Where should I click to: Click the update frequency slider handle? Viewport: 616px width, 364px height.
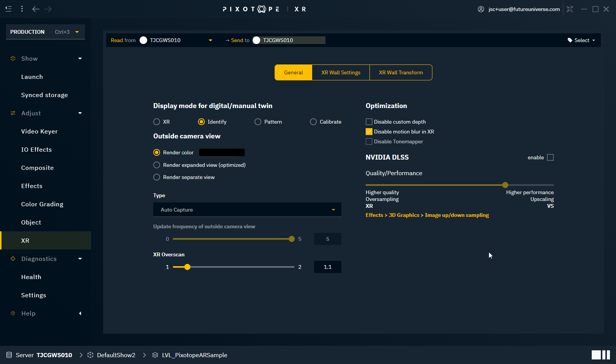(292, 239)
